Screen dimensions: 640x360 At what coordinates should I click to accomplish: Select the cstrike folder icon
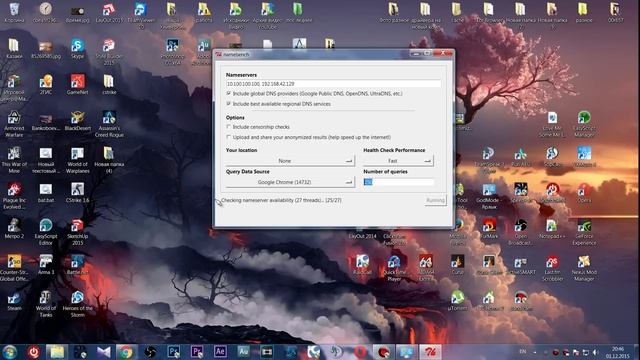tap(109, 84)
